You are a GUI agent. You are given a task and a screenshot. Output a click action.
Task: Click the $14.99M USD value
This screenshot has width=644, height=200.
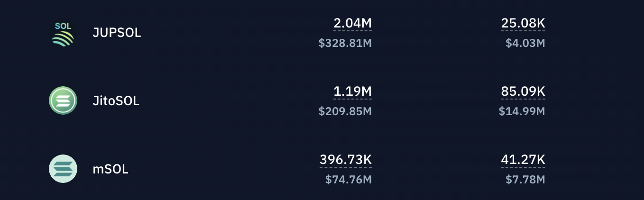(522, 112)
